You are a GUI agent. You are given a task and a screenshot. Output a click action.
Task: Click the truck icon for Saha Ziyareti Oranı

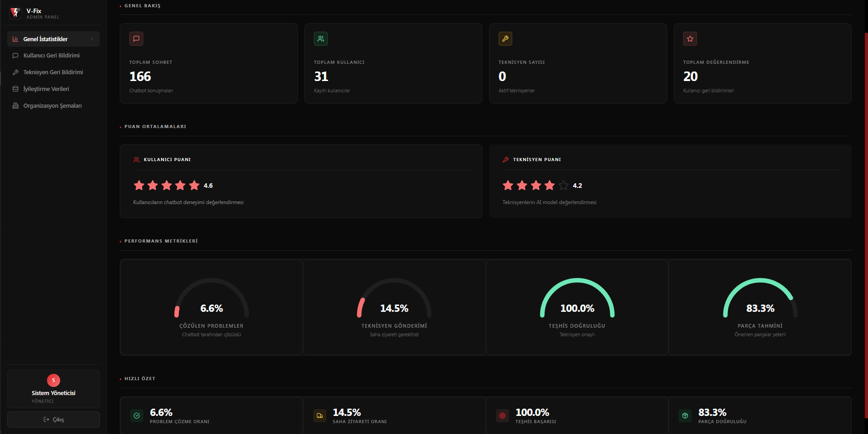click(320, 415)
